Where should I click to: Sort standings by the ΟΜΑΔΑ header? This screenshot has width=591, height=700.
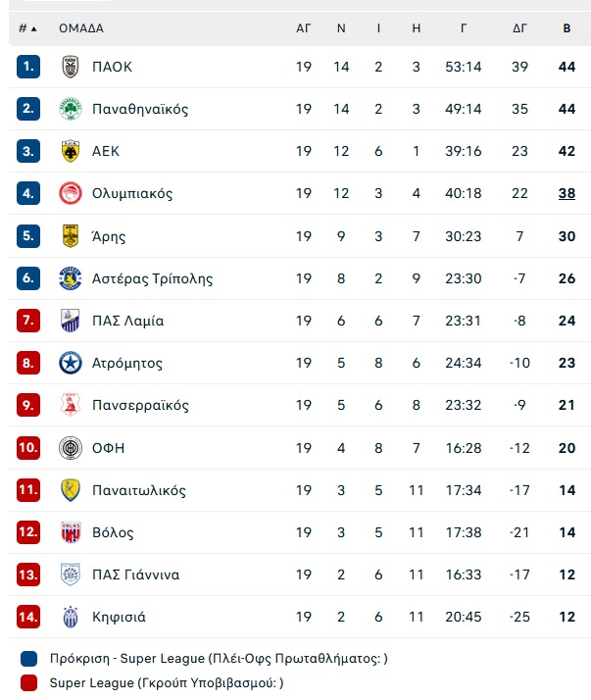pos(80,28)
